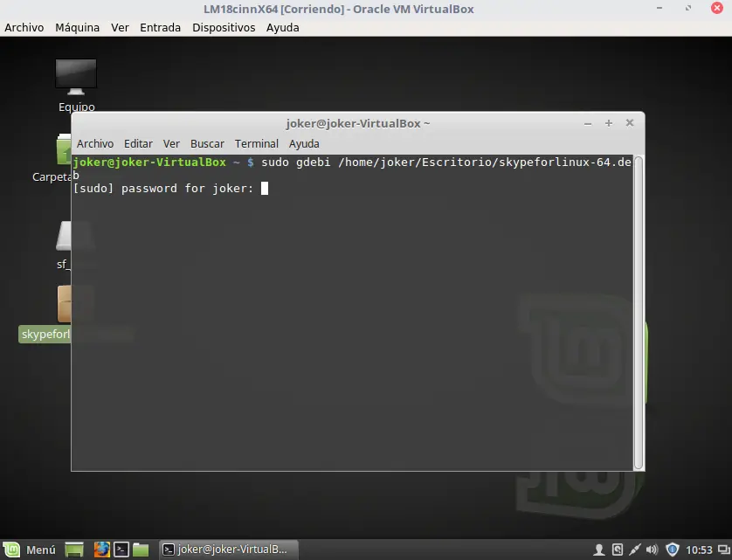Screen dimensions: 732x560
Task: Open the sound volume tray icon
Action: 653,550
